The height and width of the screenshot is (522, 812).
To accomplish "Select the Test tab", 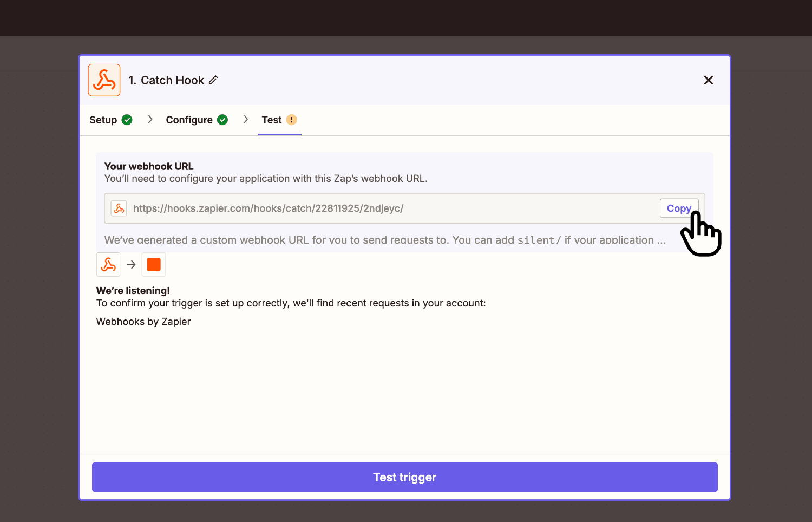I will point(279,120).
